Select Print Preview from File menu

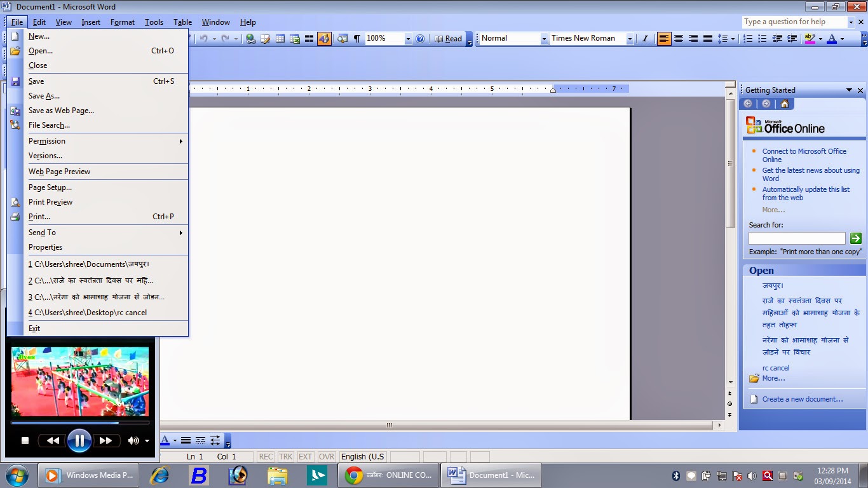click(51, 201)
